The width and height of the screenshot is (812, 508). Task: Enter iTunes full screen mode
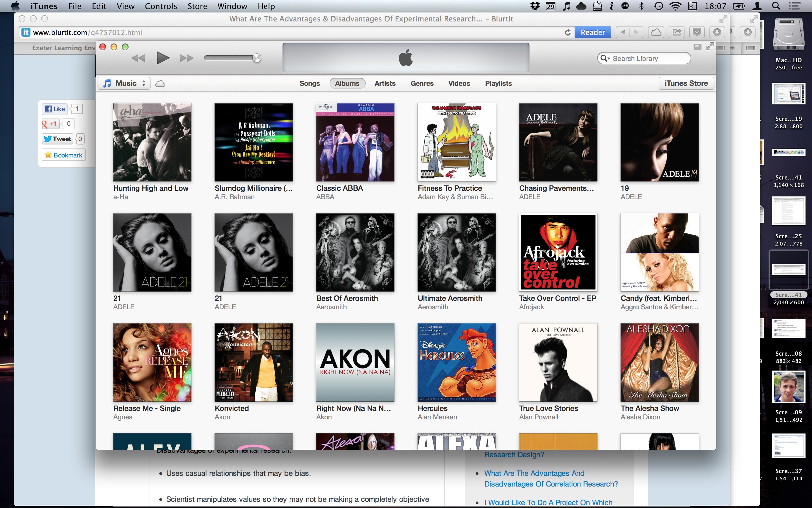710,47
